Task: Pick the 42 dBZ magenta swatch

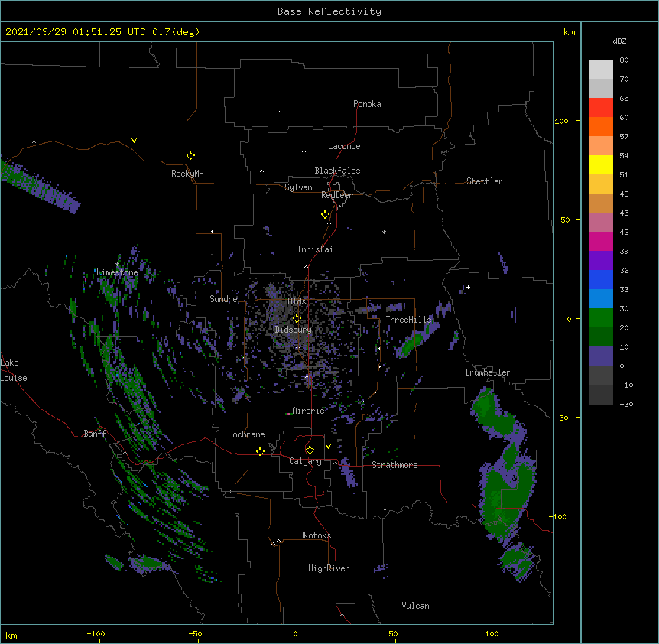Action: [x=601, y=241]
